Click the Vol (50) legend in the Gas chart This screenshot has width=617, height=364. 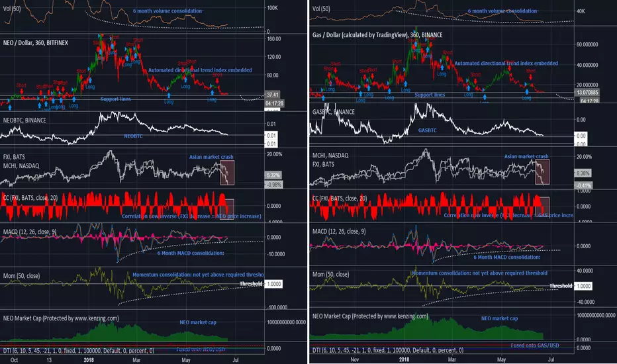click(x=321, y=9)
